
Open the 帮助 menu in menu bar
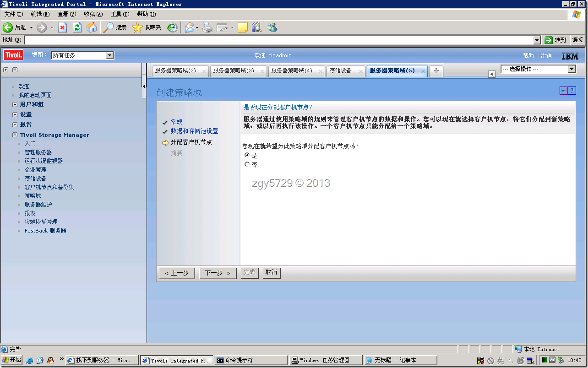click(147, 14)
